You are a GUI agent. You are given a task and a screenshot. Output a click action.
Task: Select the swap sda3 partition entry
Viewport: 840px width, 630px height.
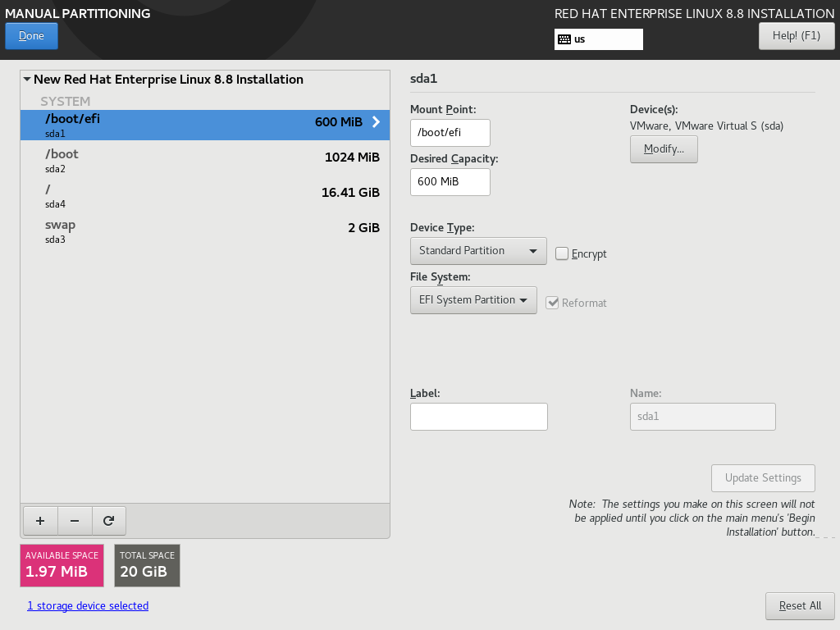(x=205, y=231)
